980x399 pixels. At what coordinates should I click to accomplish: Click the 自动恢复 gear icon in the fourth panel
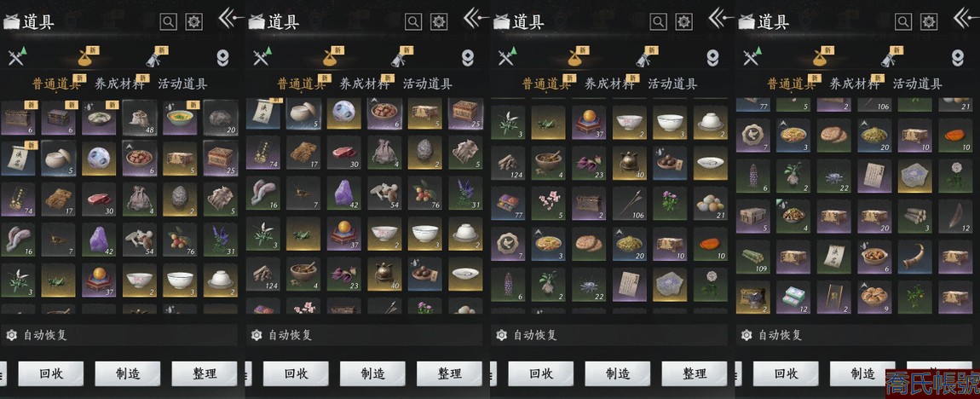pos(746,335)
